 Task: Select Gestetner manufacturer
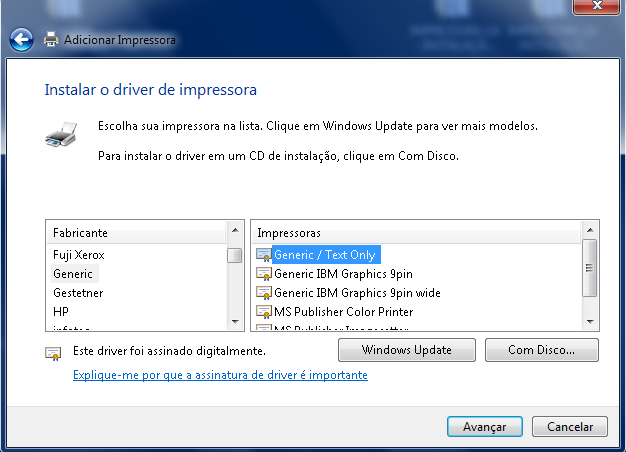pos(78,293)
